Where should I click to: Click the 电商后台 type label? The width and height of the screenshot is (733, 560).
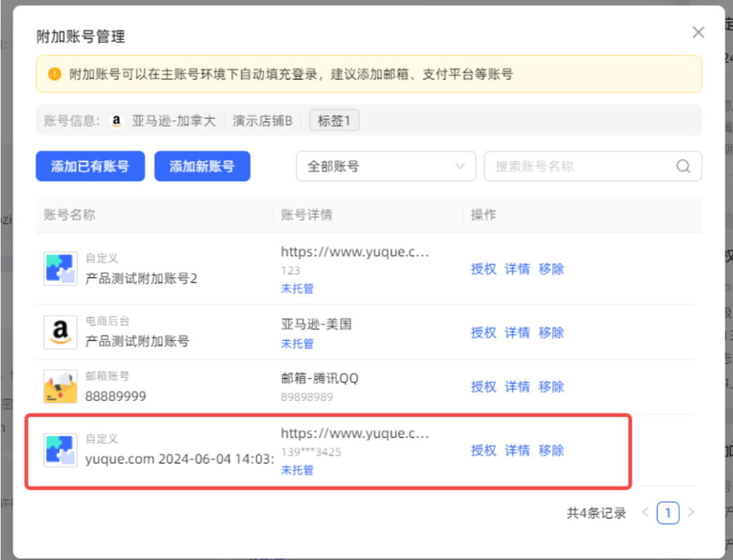tap(107, 321)
